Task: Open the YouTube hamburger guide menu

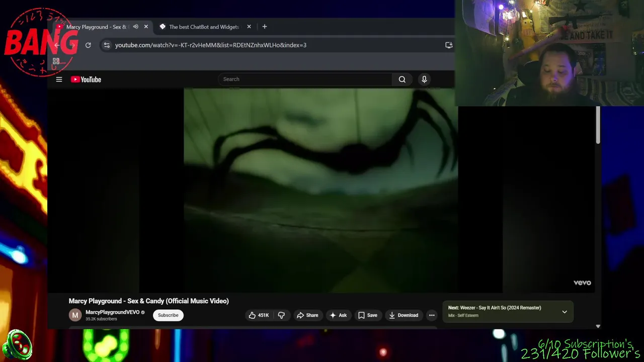Action: click(59, 79)
